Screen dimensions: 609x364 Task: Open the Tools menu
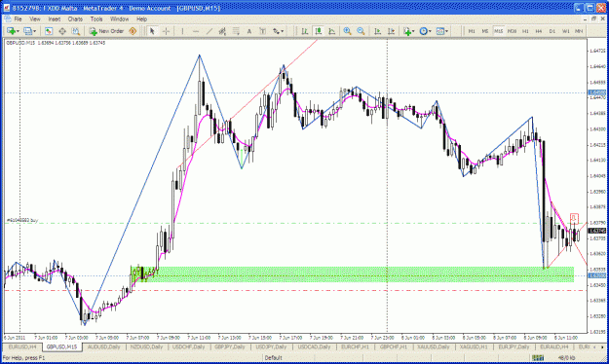click(96, 19)
